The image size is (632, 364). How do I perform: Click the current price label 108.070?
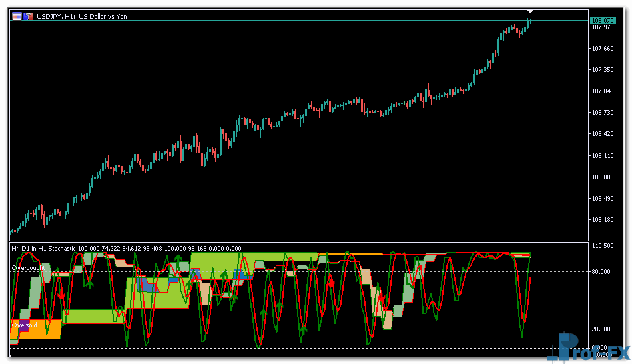pyautogui.click(x=602, y=21)
